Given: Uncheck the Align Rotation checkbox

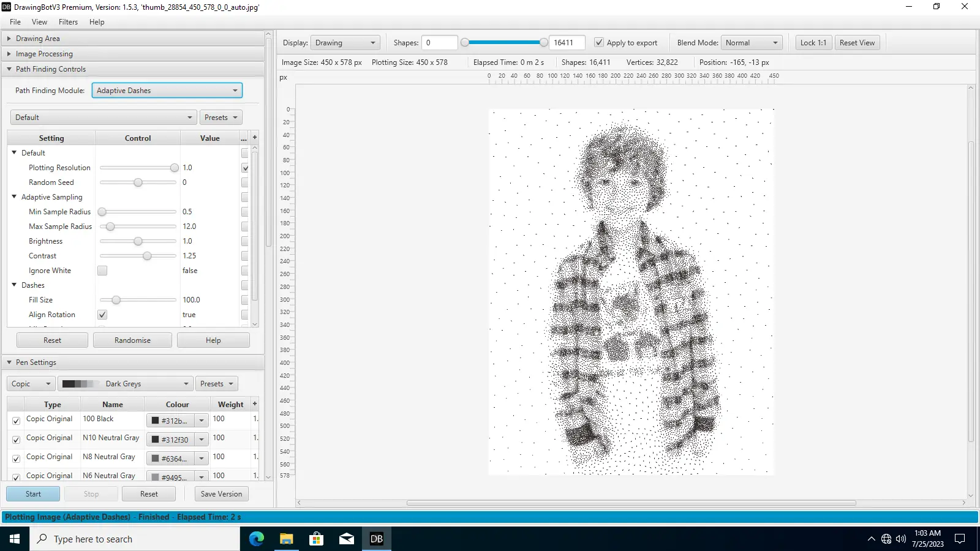Looking at the screenshot, I should coord(102,315).
